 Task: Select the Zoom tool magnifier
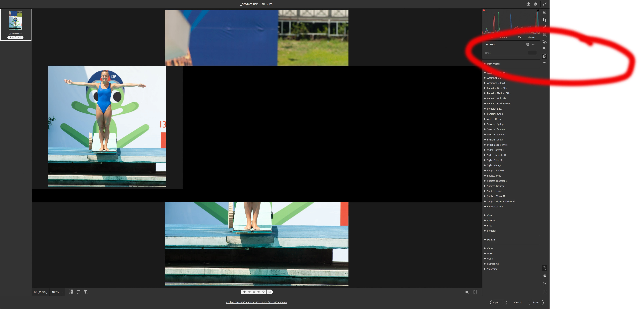(544, 268)
